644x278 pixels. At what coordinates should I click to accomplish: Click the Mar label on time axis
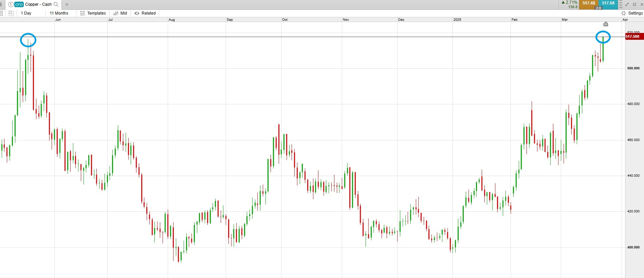click(565, 20)
